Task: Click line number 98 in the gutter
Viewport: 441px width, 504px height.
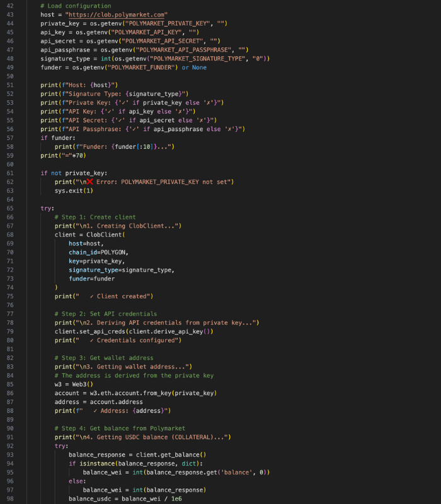Action: click(x=10, y=498)
